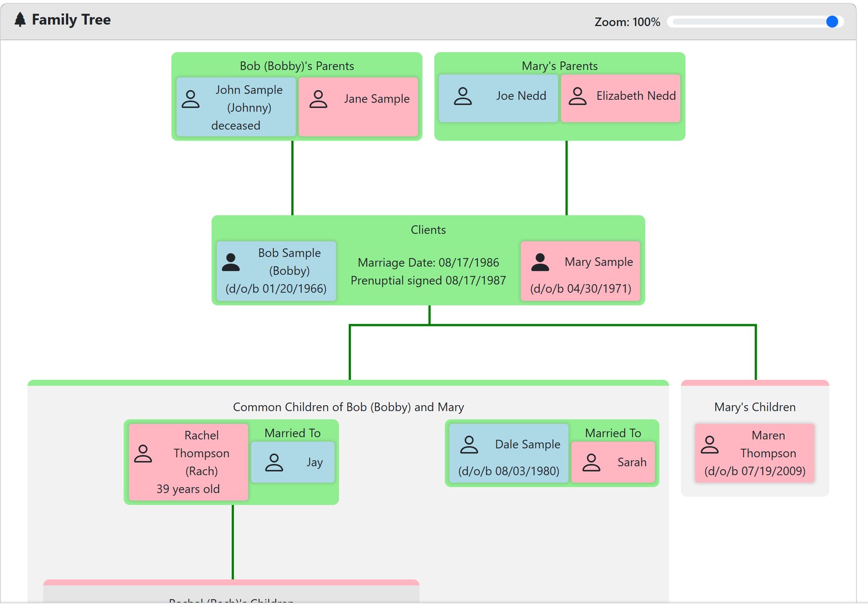
Task: Click the middle of the zoom slider track
Action: [756, 22]
